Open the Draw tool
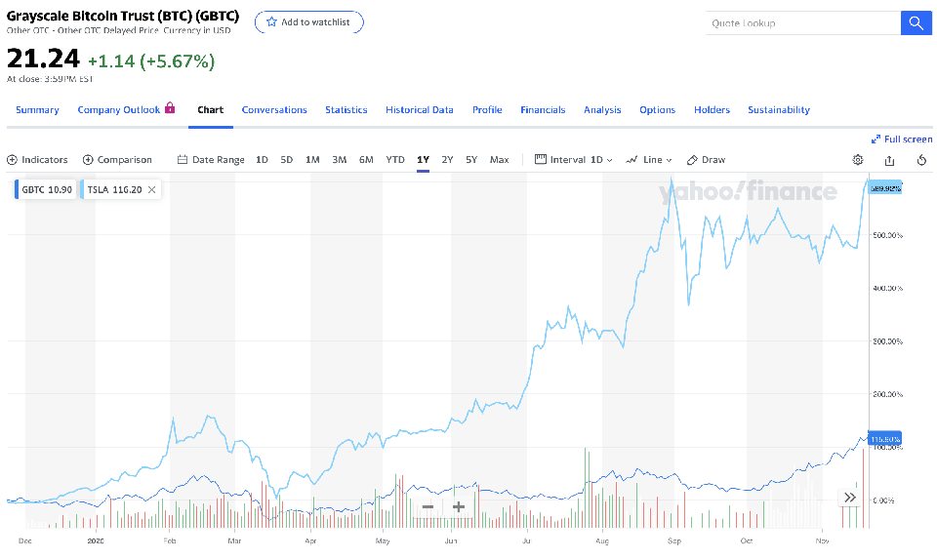This screenshot has height=560, width=937. (706, 160)
